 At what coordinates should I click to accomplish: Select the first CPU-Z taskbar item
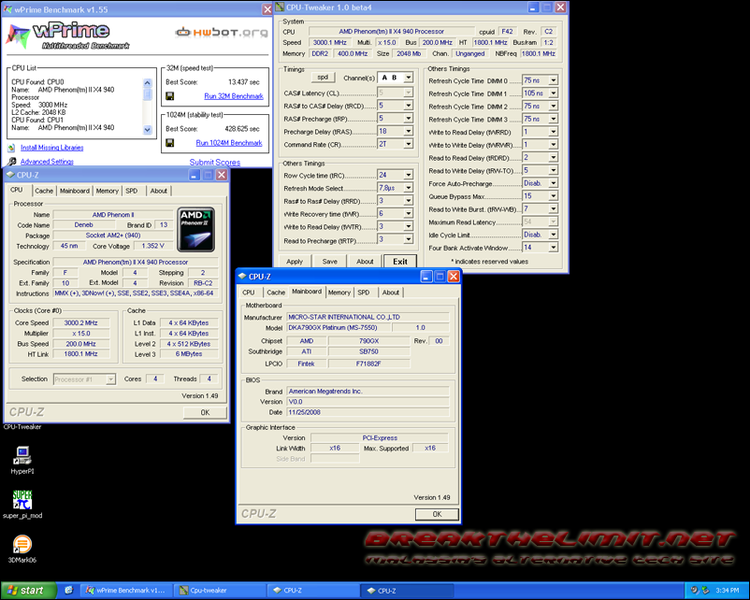[312, 590]
